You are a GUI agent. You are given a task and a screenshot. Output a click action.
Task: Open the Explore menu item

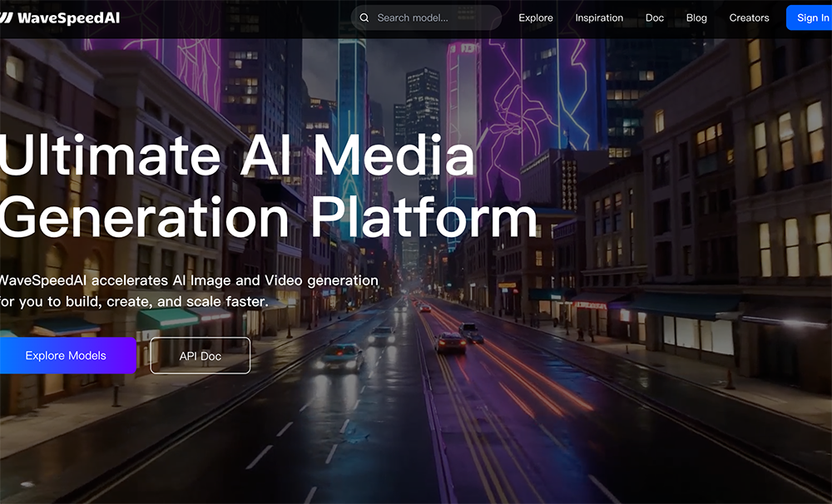pos(535,18)
